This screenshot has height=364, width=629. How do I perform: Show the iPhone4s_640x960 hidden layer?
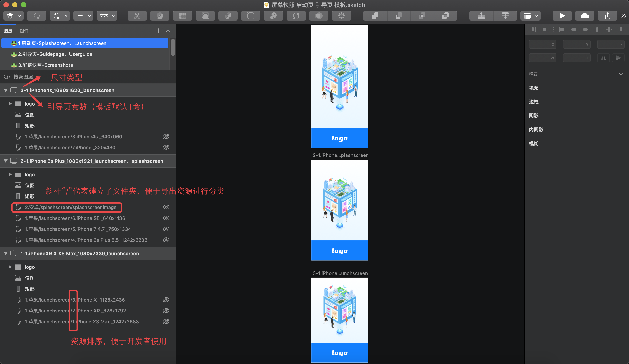click(x=166, y=136)
